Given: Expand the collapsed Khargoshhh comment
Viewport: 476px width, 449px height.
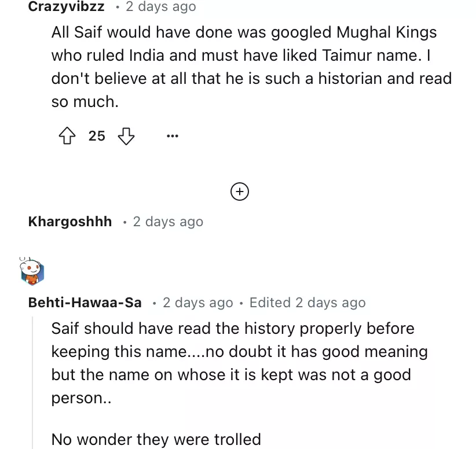Looking at the screenshot, I should coord(239,191).
